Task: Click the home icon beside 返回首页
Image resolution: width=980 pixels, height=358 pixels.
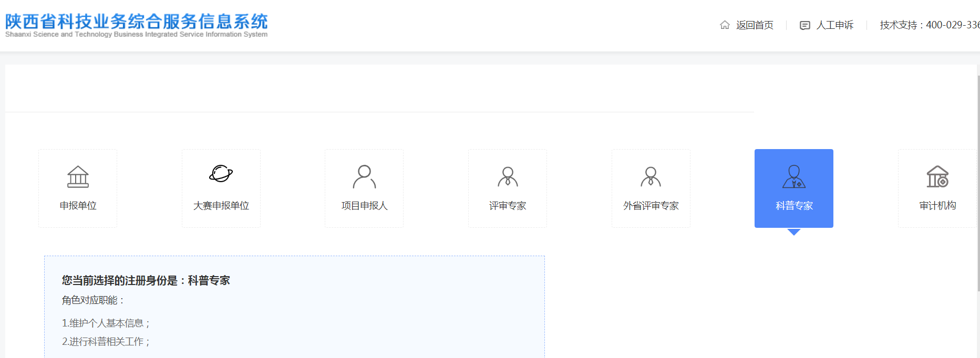Action: pyautogui.click(x=725, y=25)
